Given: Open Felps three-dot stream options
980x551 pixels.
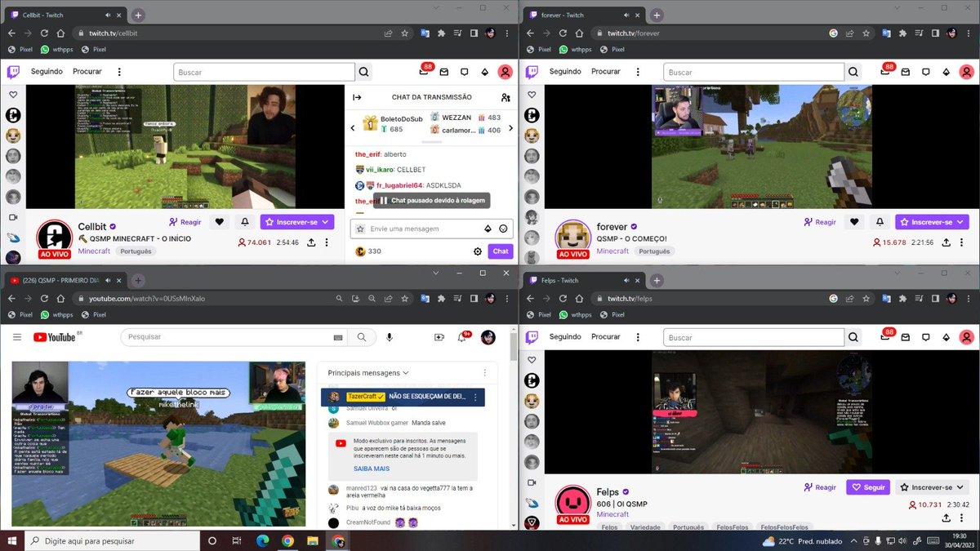Looking at the screenshot, I should [963, 518].
